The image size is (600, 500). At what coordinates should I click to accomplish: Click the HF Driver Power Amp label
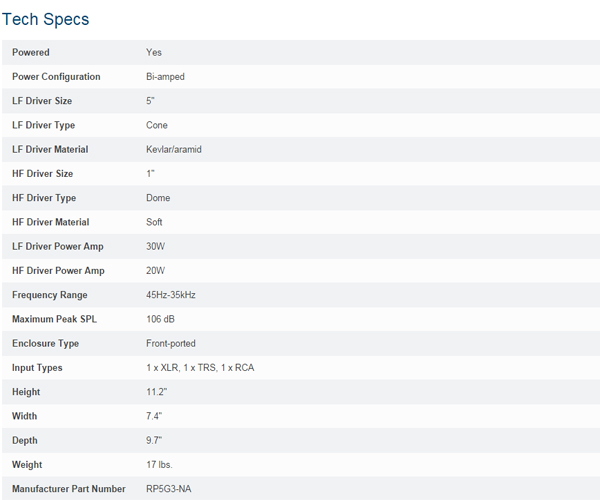tap(58, 270)
